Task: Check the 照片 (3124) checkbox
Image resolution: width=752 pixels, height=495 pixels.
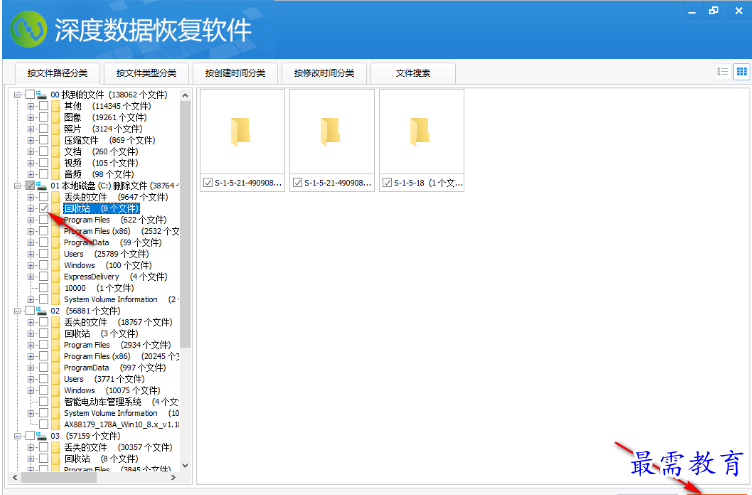Action: 44,129
